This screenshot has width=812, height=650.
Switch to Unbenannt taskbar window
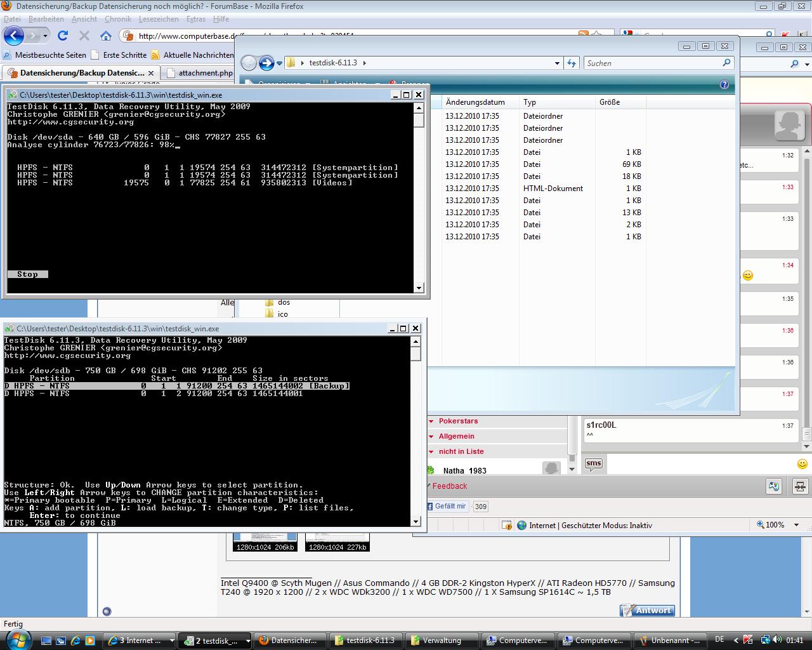point(670,640)
